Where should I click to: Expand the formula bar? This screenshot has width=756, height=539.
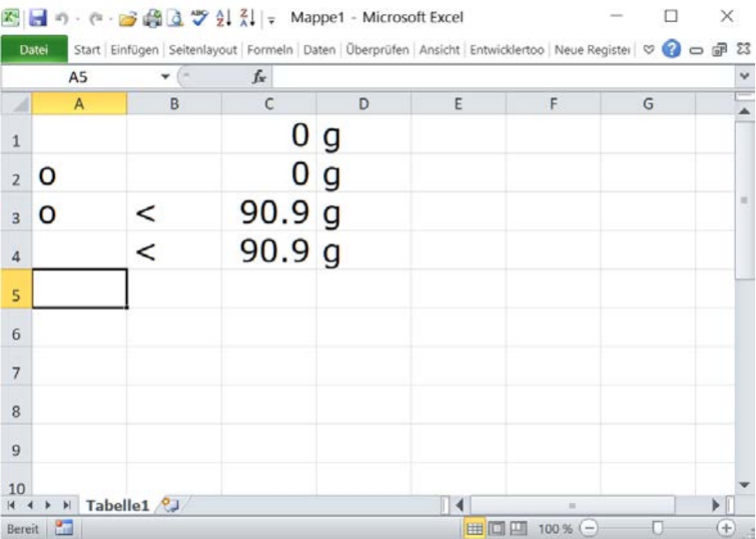pos(745,76)
